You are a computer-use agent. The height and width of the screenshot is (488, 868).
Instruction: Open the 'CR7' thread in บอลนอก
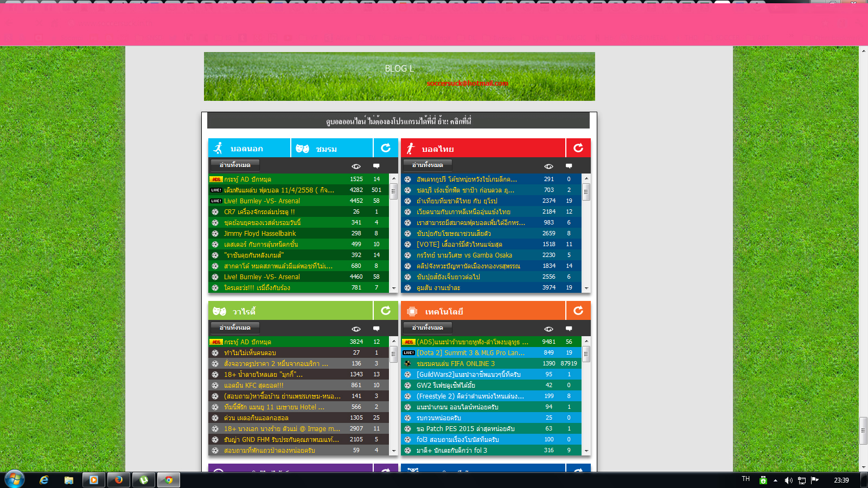259,211
